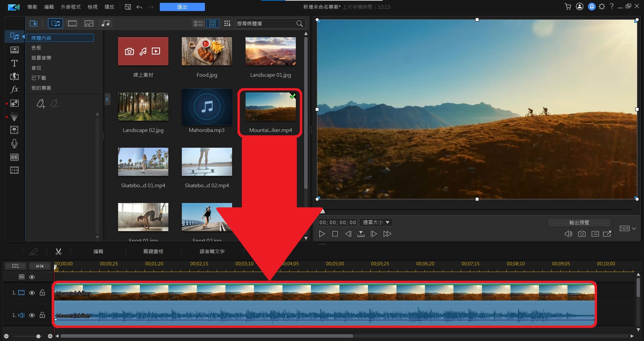Image resolution: width=644 pixels, height=341 pixels.
Task: Click the shopping cart icon
Action: coord(568,7)
